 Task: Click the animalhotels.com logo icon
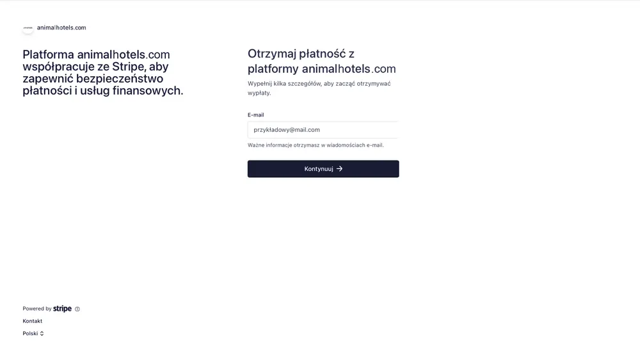pos(28,28)
